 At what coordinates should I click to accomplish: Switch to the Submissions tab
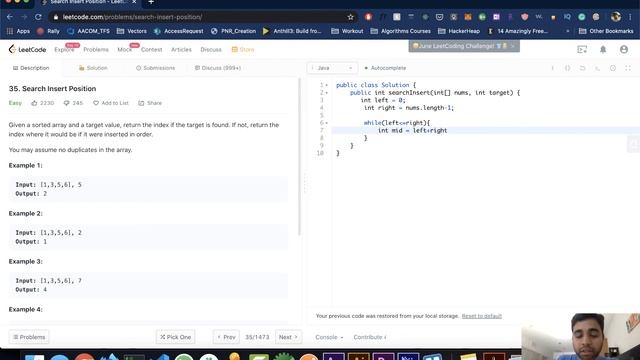tap(156, 68)
